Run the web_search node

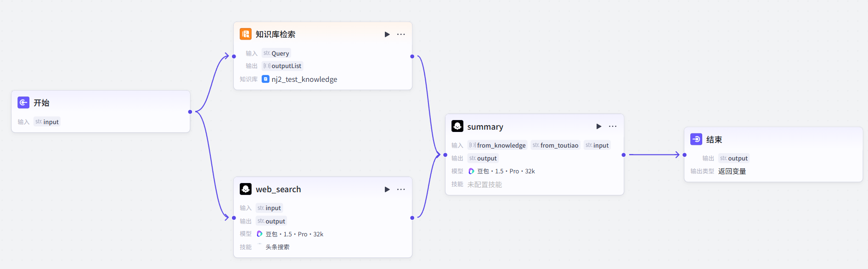pos(387,189)
